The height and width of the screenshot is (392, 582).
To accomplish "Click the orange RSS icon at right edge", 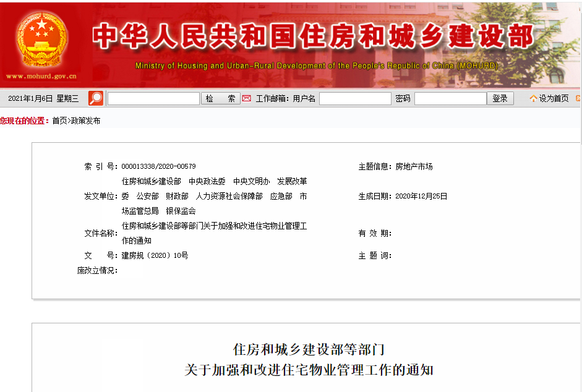I will click(x=578, y=98).
